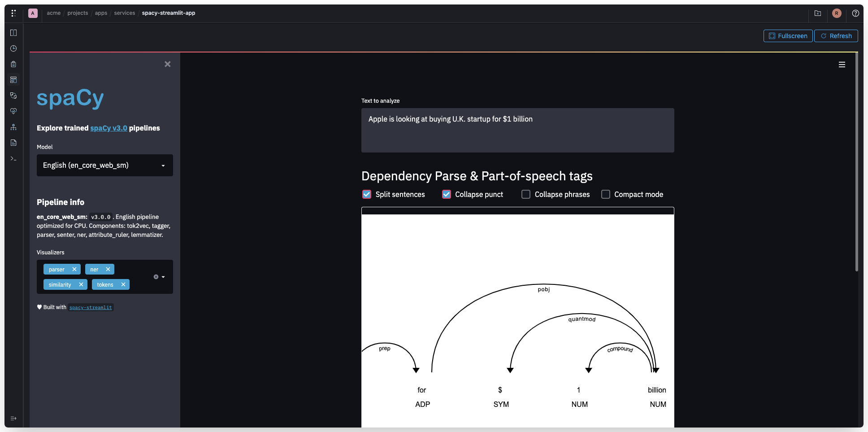Close the spaCy sidebar panel
The image size is (868, 432).
(x=168, y=64)
